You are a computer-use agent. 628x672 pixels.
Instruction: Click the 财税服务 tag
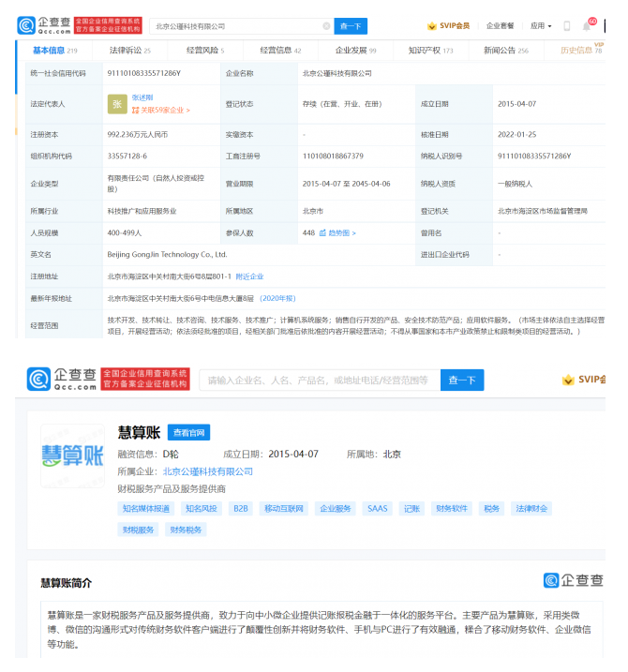tap(138, 530)
